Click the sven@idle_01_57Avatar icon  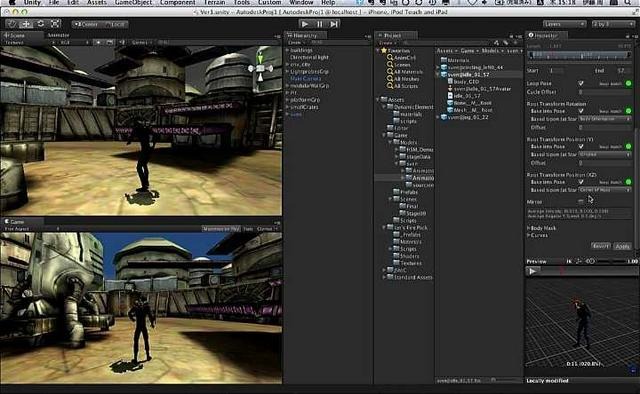tap(450, 89)
